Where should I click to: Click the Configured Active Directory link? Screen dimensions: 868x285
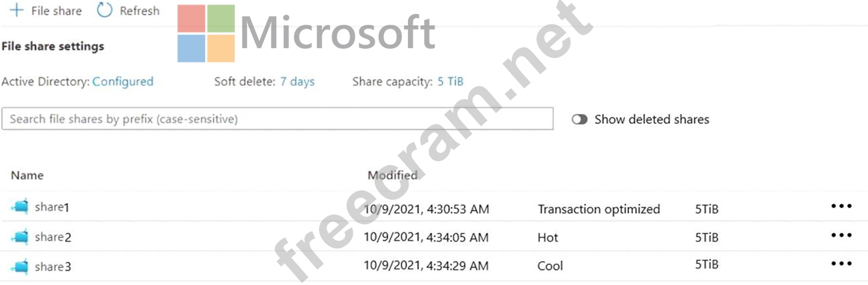coord(122,82)
